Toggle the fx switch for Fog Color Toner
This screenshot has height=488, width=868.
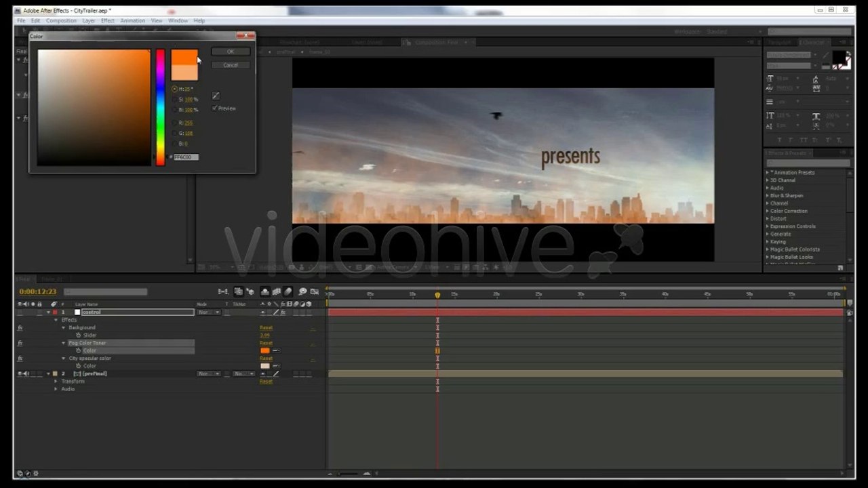[20, 343]
